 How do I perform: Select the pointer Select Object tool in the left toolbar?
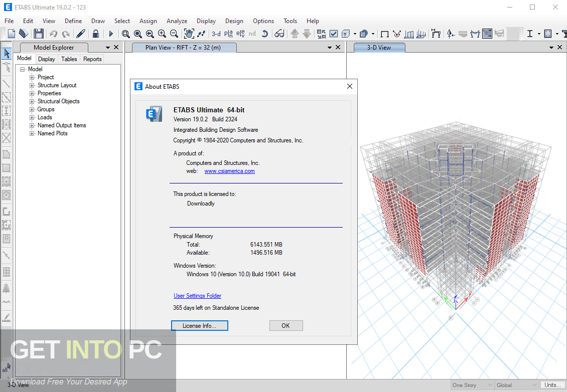7,54
